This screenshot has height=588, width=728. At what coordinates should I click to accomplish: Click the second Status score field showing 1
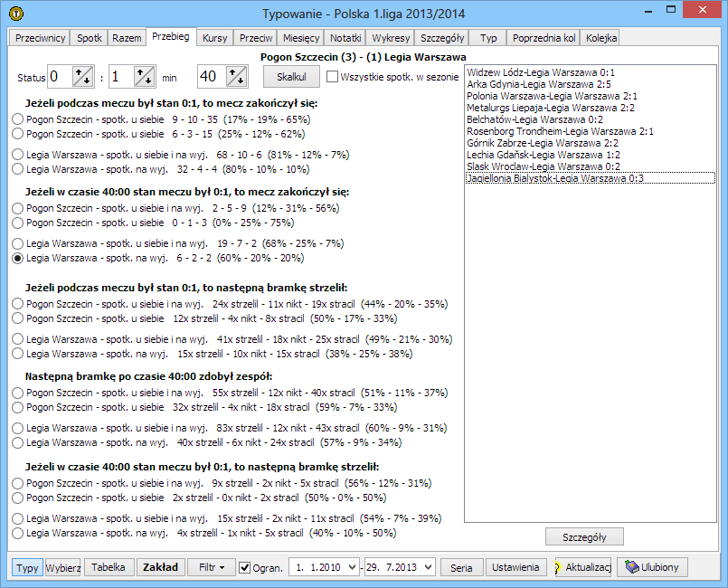coord(121,76)
